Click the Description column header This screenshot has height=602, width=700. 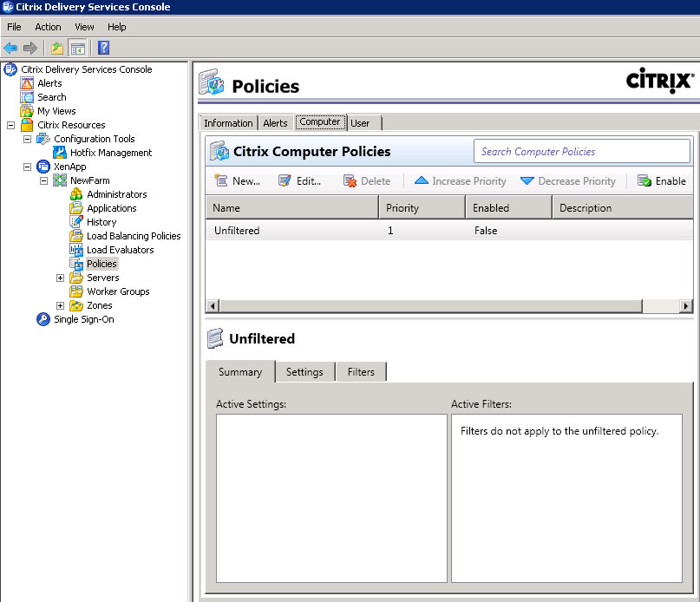click(623, 207)
